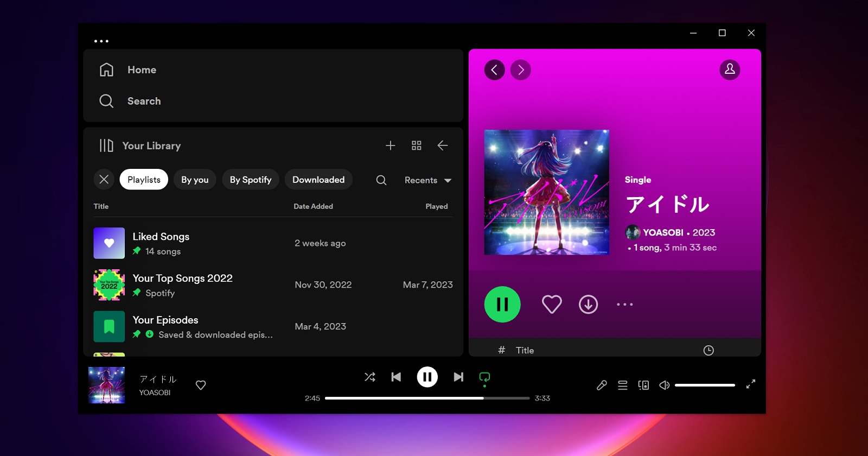868x456 pixels.
Task: Open the three-dot app menu
Action: [x=101, y=41]
